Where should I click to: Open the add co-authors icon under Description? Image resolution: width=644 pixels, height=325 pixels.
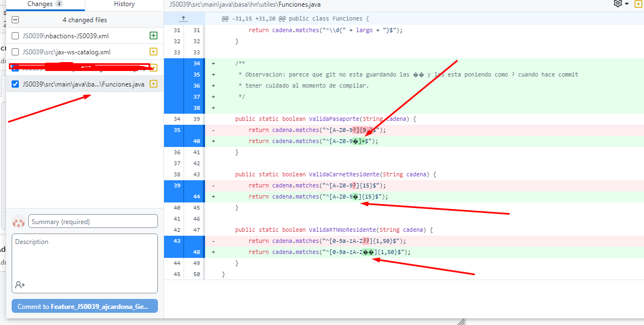[x=21, y=285]
